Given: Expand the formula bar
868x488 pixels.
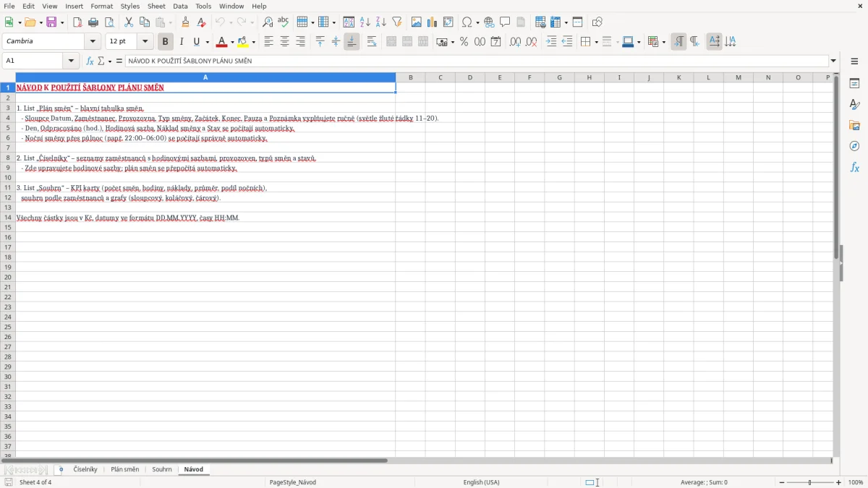Looking at the screenshot, I should pyautogui.click(x=833, y=61).
